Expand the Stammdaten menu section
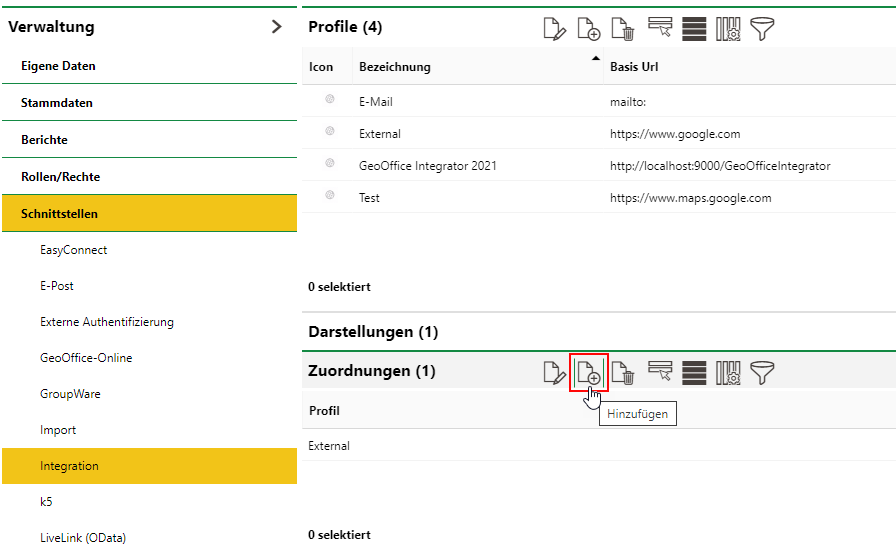 click(57, 103)
